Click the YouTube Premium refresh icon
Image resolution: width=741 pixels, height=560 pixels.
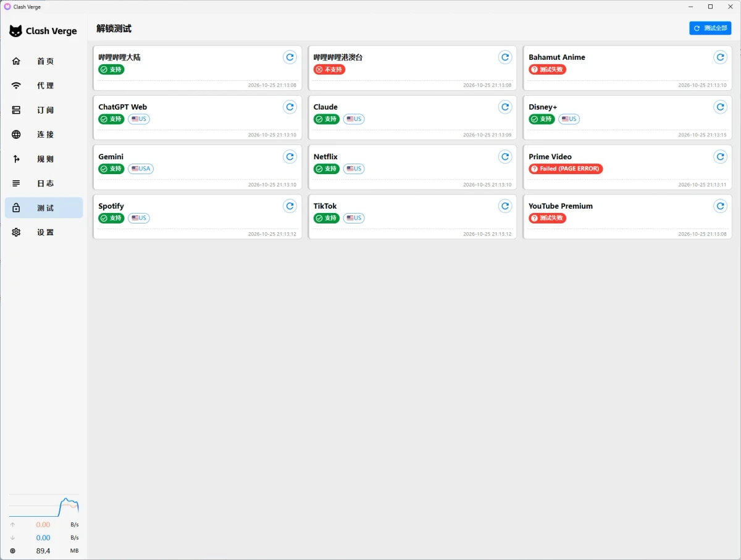coord(720,206)
